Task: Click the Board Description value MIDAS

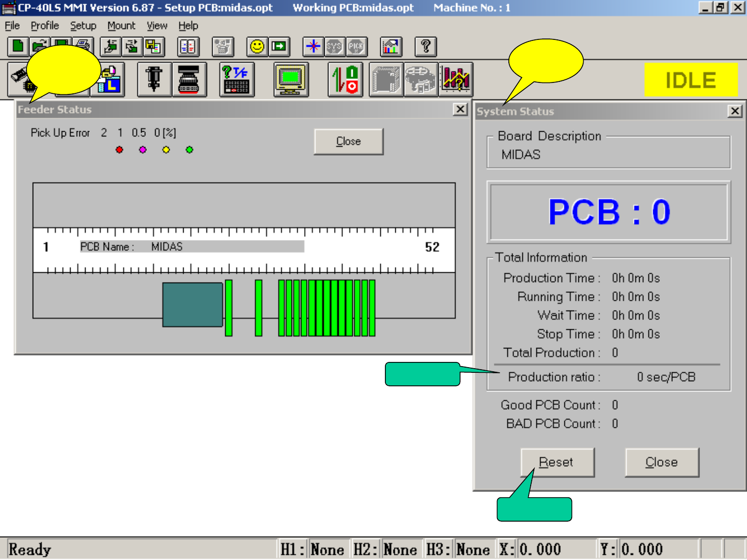Action: point(521,155)
